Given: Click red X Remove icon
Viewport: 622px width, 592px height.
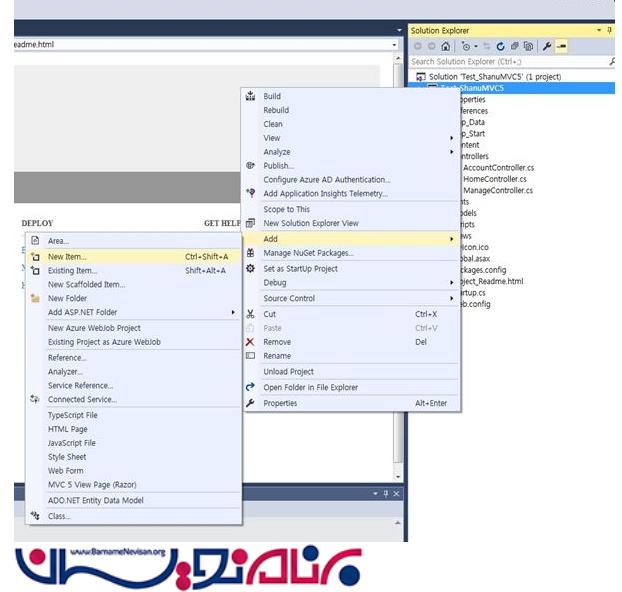Looking at the screenshot, I should 250,342.
